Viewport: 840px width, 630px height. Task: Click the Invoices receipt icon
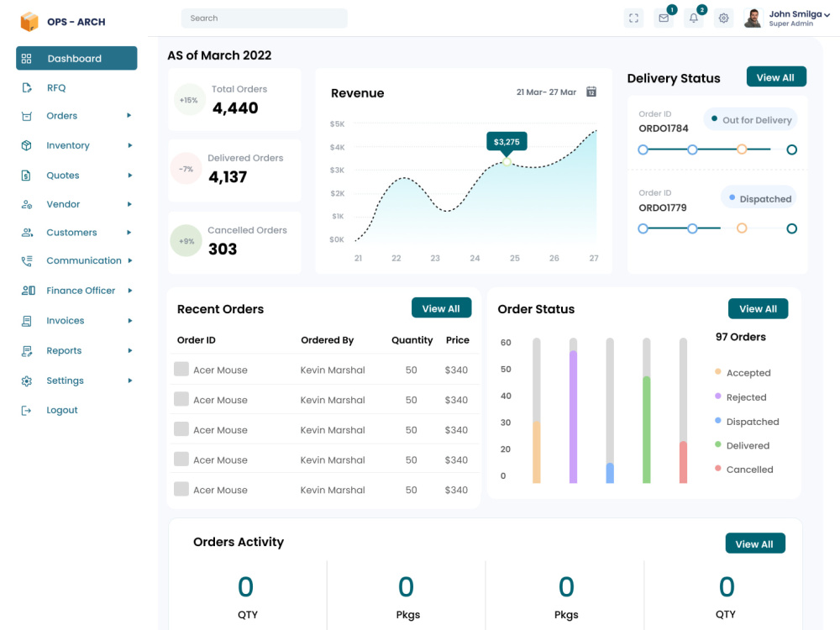pos(27,321)
